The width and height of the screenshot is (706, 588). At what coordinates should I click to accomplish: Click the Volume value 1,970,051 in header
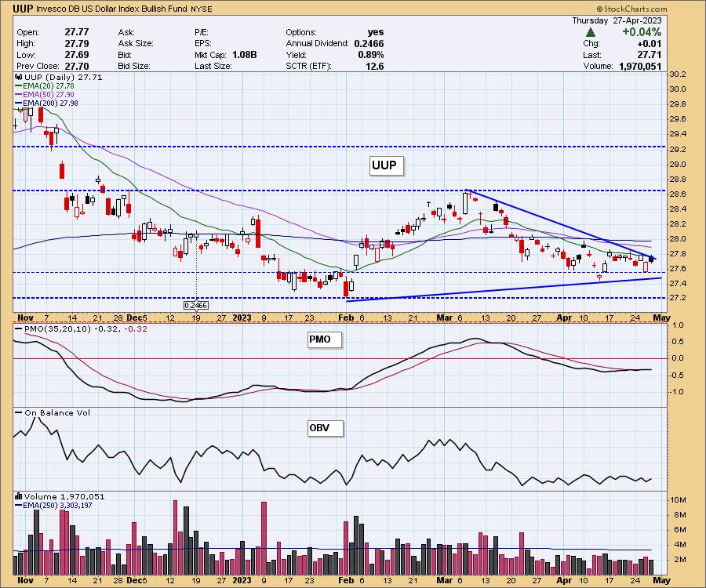[640, 66]
